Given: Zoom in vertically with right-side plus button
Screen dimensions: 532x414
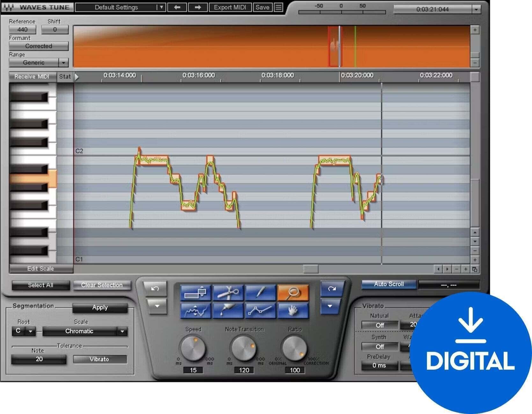Looking at the screenshot, I should [x=475, y=260].
